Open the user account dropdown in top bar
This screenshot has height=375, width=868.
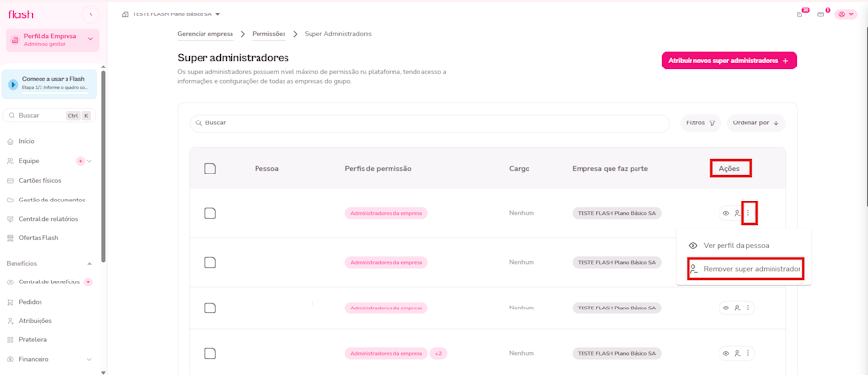pyautogui.click(x=846, y=14)
